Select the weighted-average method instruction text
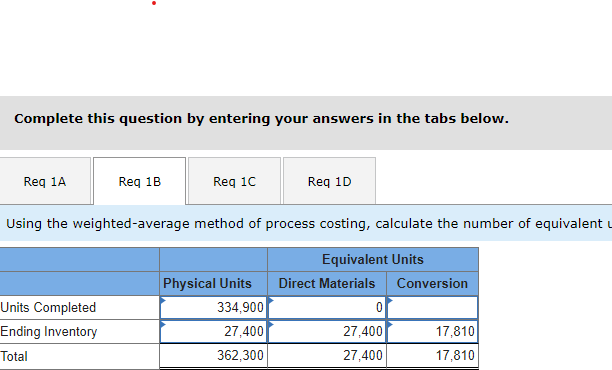 pos(308,224)
